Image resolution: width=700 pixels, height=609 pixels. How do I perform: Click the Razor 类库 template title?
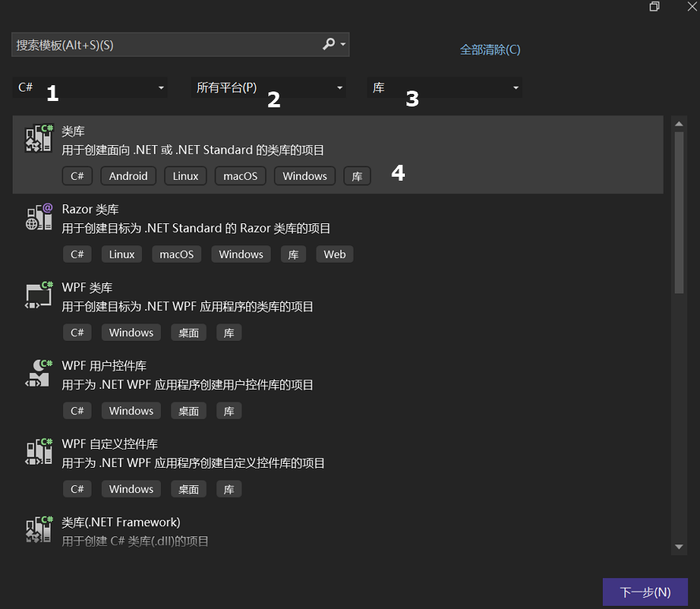click(90, 209)
